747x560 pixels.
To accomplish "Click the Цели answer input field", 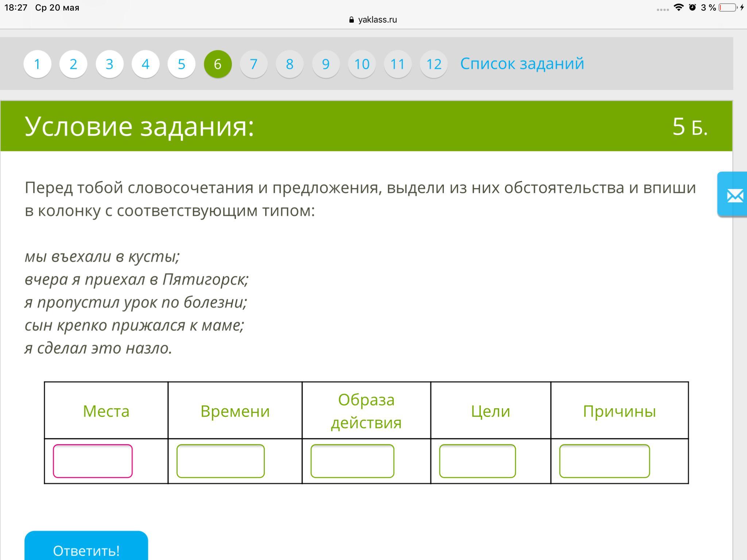I will click(477, 461).
